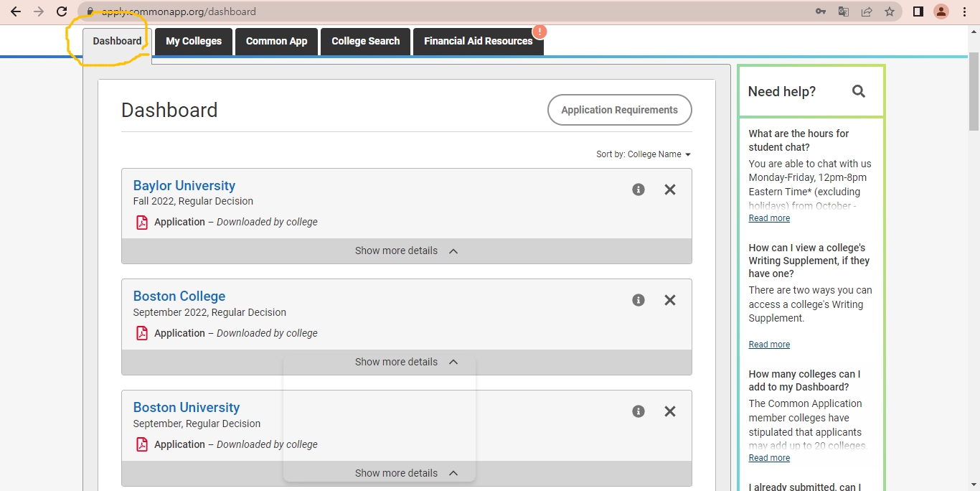Reload the Common App page
Screen dimensions: 980x491
click(62, 11)
